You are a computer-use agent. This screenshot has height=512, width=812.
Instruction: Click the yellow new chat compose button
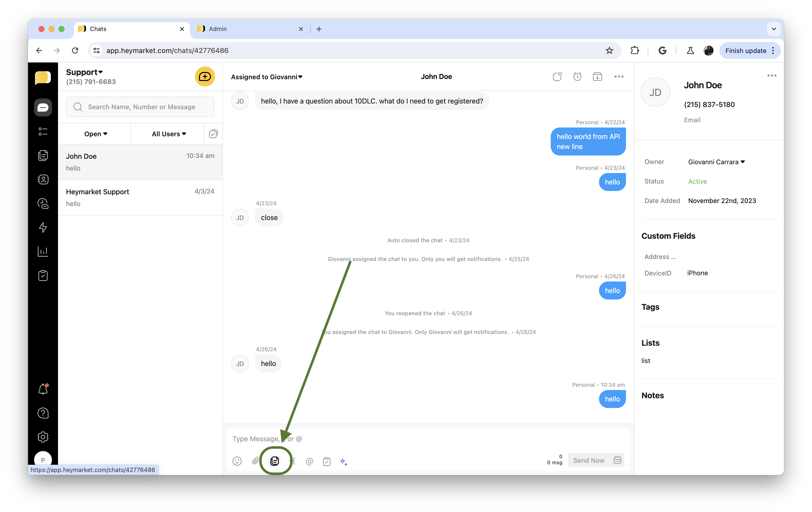[205, 76]
